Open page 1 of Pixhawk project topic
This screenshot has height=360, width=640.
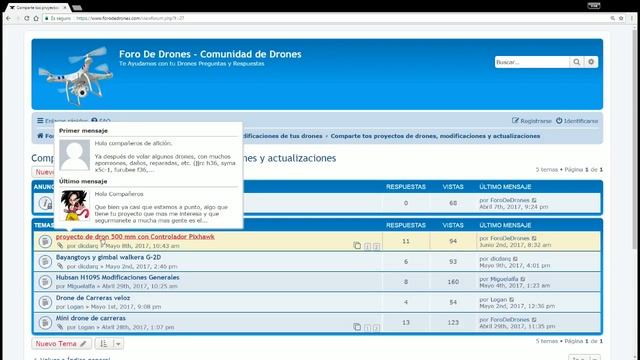coord(367,247)
